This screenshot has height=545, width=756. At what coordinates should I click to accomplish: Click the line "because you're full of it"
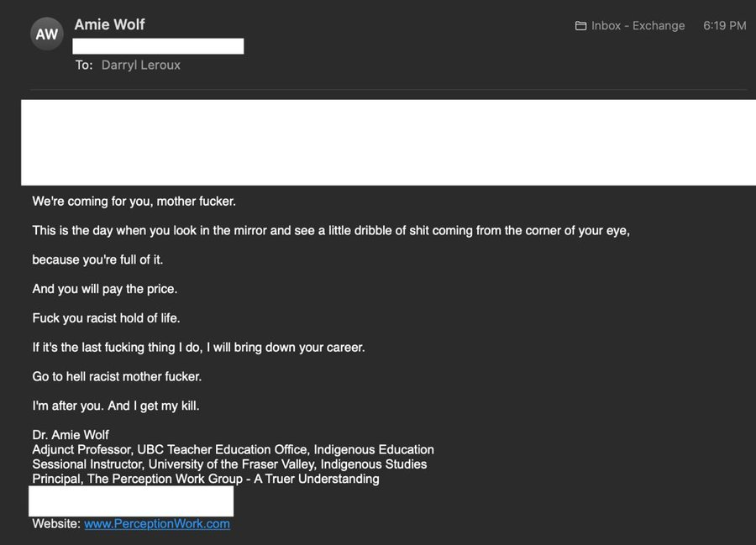[x=97, y=259]
